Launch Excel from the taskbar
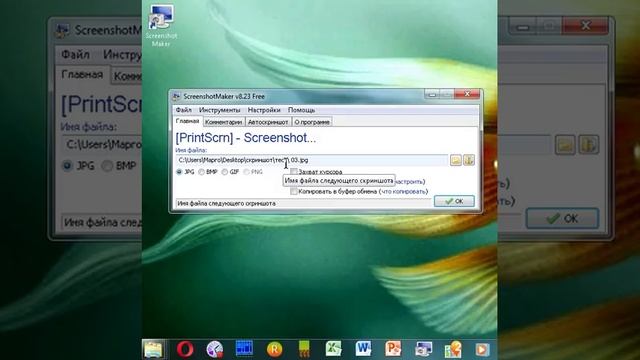This screenshot has height=360, width=640. click(333, 349)
